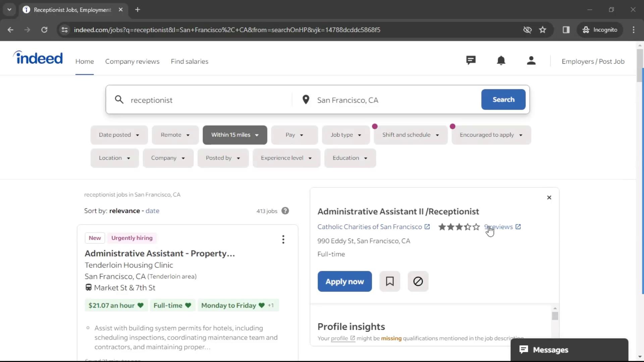Toggle the Within 15 miles filter
Screen dimensions: 644x362
(x=234, y=134)
